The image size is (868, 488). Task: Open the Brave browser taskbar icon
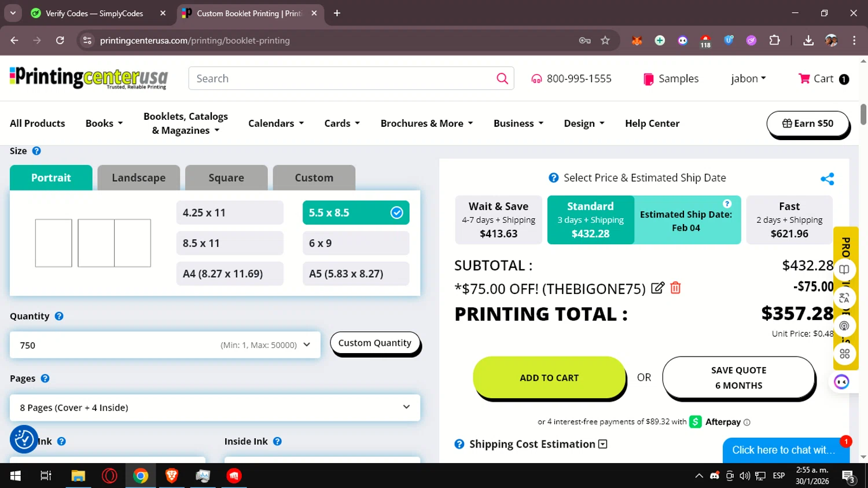171,476
